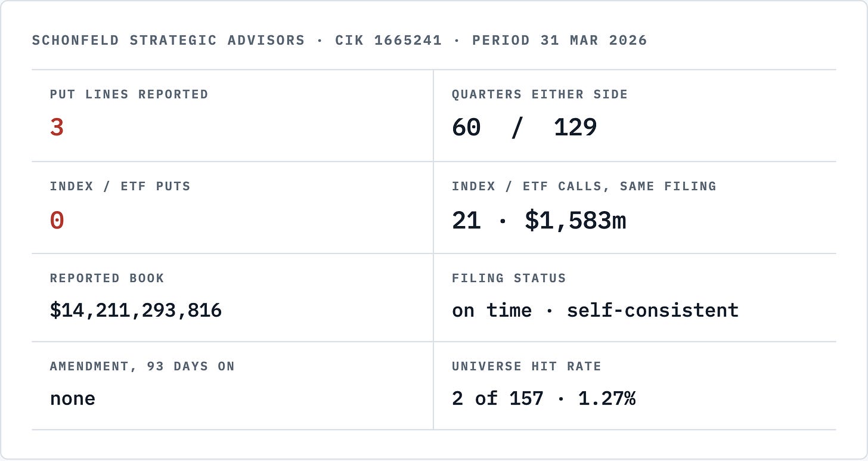
Task: Select the on time · self-consistent status
Action: click(595, 310)
